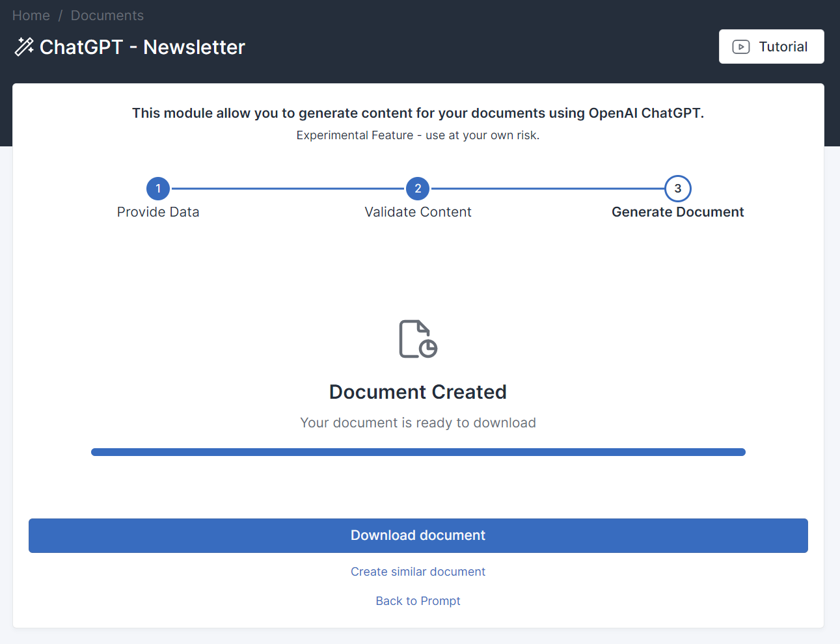This screenshot has height=644, width=840.
Task: Click the 'Your document is ready to download' text
Action: click(x=418, y=423)
